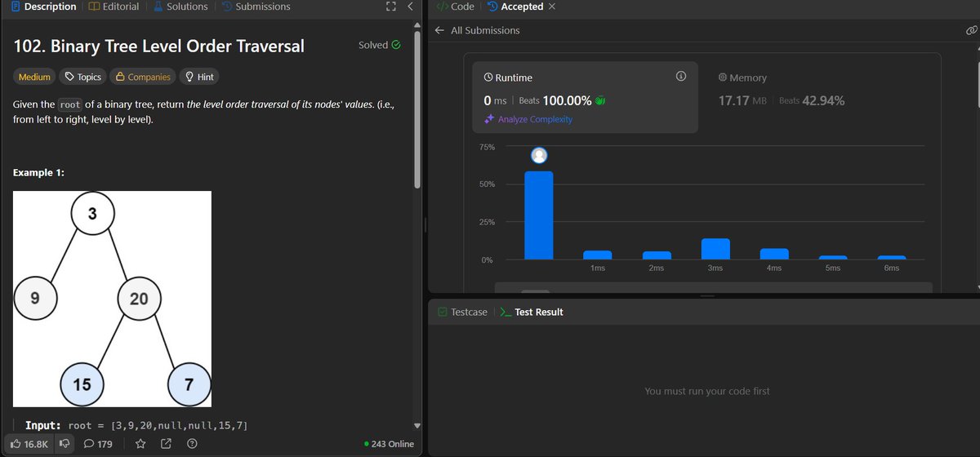Click the Solved checkmark status

380,45
